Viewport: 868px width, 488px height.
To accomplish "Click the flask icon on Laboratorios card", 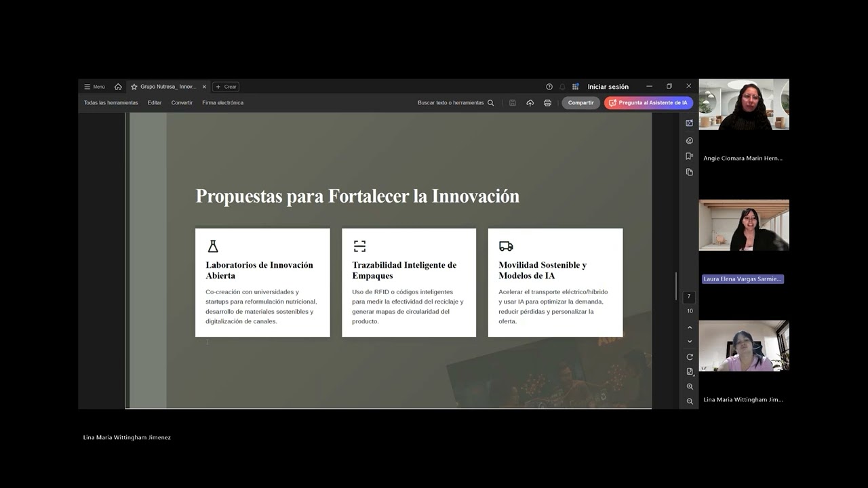I will [213, 246].
